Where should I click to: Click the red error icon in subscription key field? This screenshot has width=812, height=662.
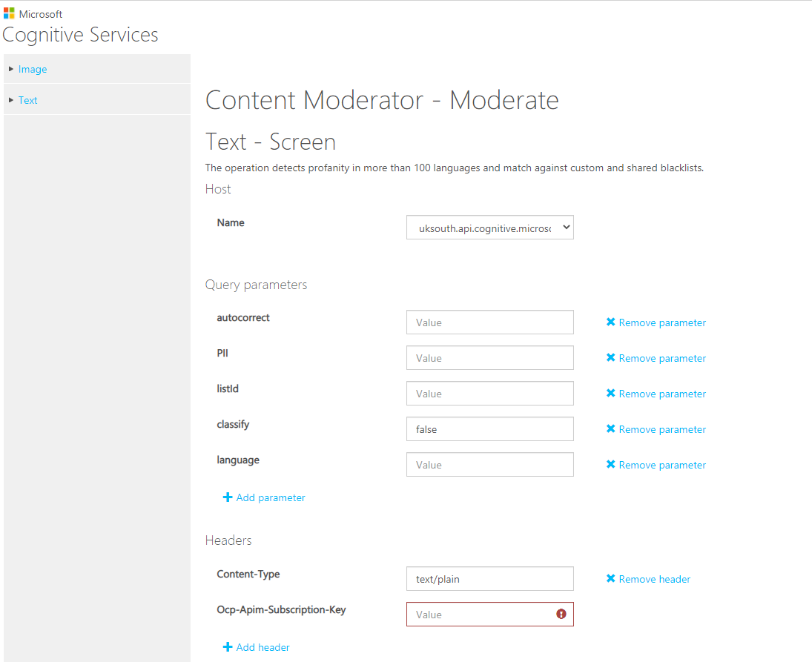click(561, 614)
